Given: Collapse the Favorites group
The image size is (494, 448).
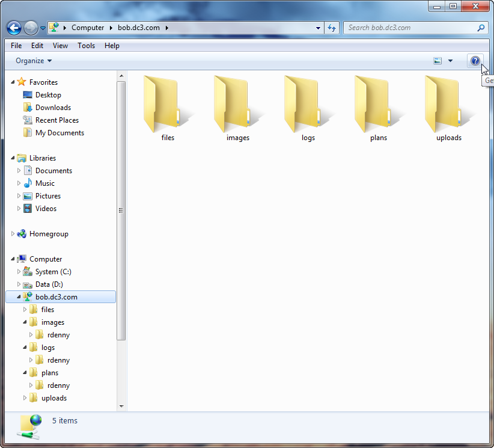Looking at the screenshot, I should tap(13, 82).
